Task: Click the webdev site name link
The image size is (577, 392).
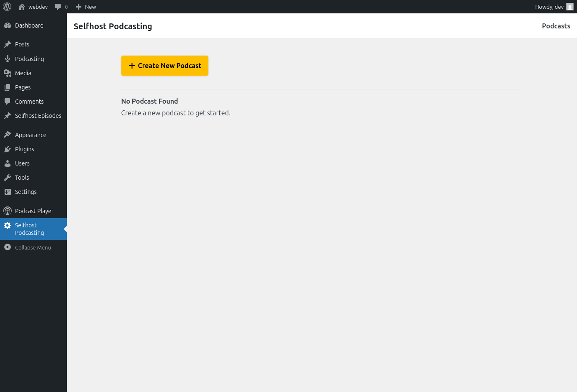Action: 38,7
